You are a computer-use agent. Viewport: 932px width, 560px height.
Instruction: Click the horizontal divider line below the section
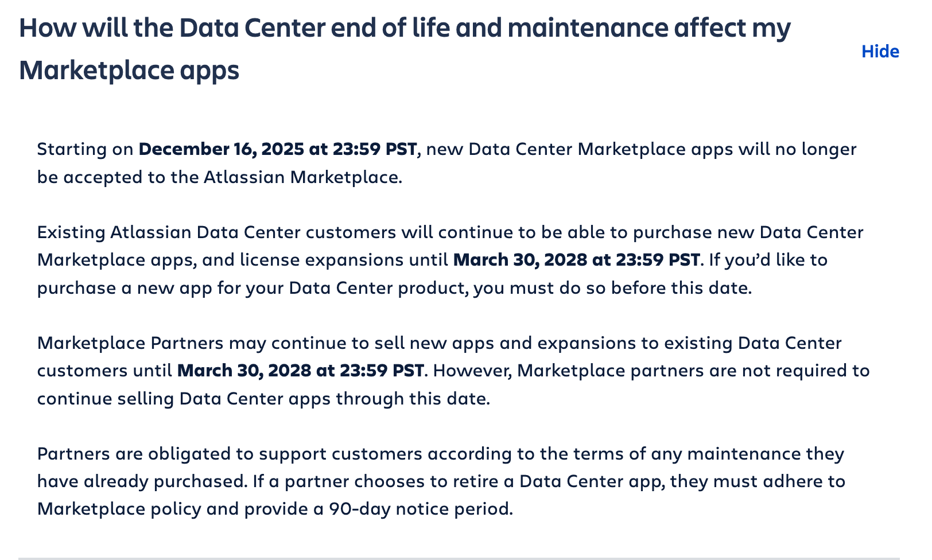[459, 557]
